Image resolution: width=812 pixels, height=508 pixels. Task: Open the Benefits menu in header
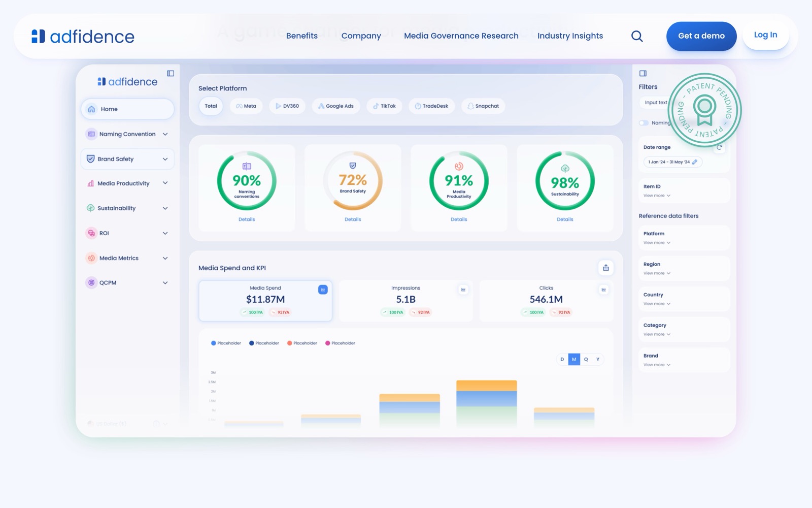(x=302, y=36)
